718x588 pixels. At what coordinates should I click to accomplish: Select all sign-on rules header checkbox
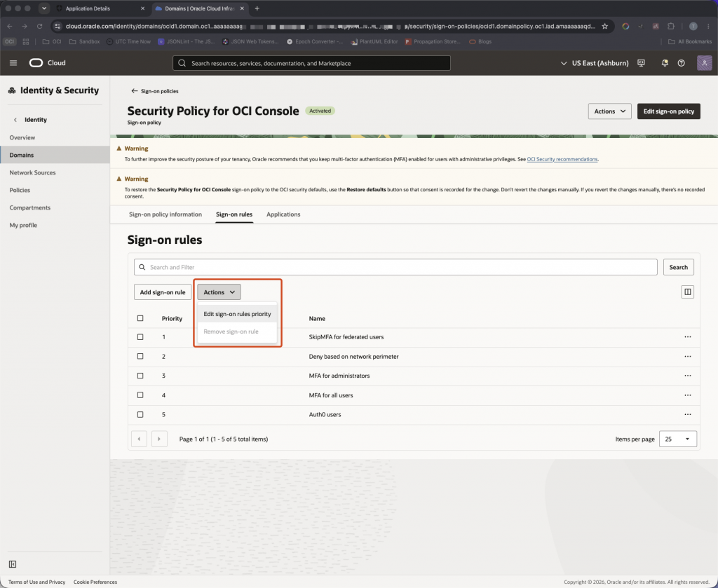[140, 318]
